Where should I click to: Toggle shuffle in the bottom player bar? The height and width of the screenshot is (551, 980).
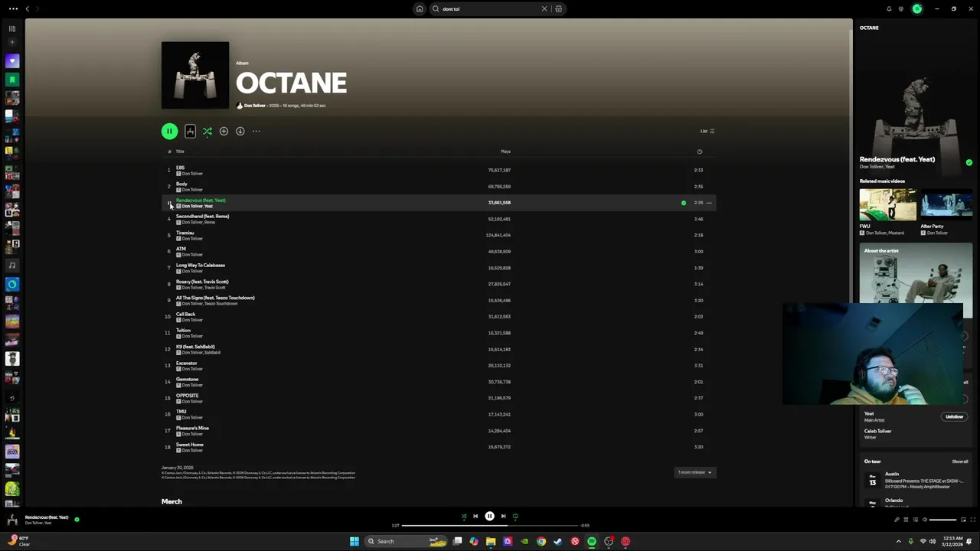tap(463, 517)
